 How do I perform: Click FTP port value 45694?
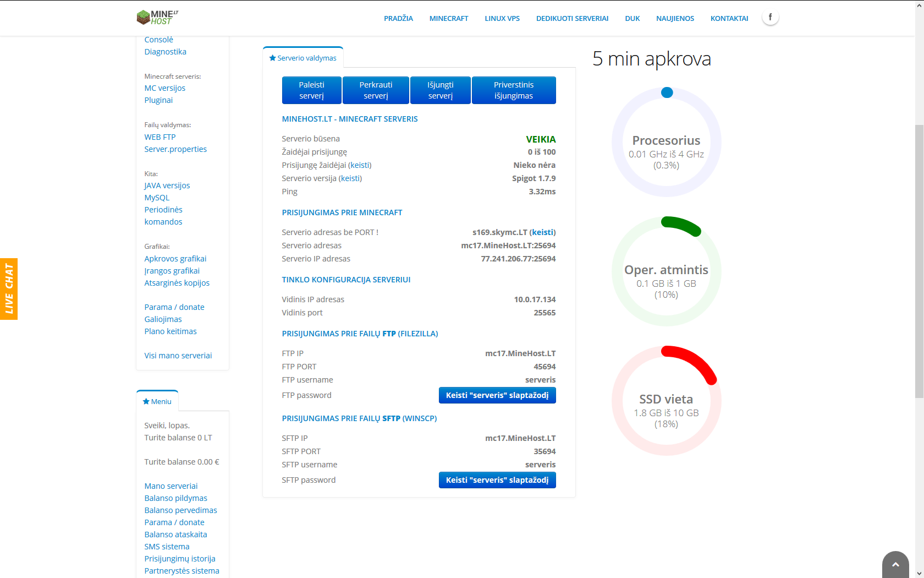[x=544, y=367]
